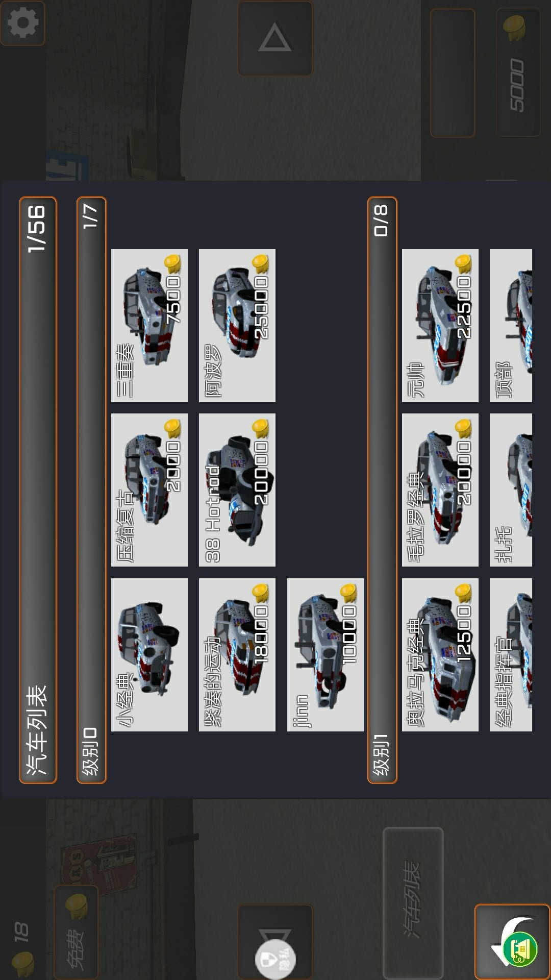Click the return arrow back button
The image size is (551, 980).
[x=512, y=942]
